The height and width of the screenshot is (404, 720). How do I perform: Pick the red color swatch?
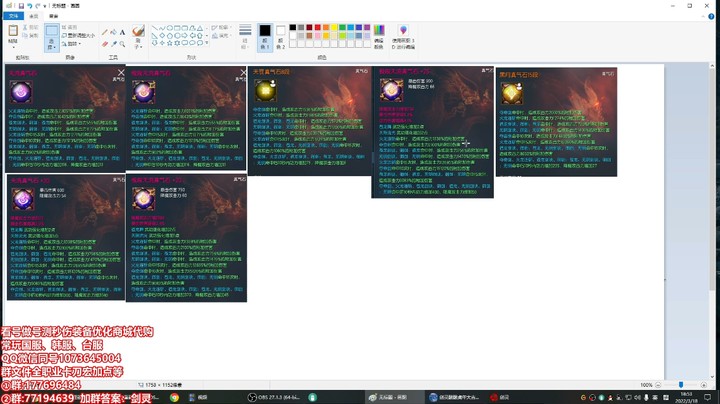pos(317,28)
